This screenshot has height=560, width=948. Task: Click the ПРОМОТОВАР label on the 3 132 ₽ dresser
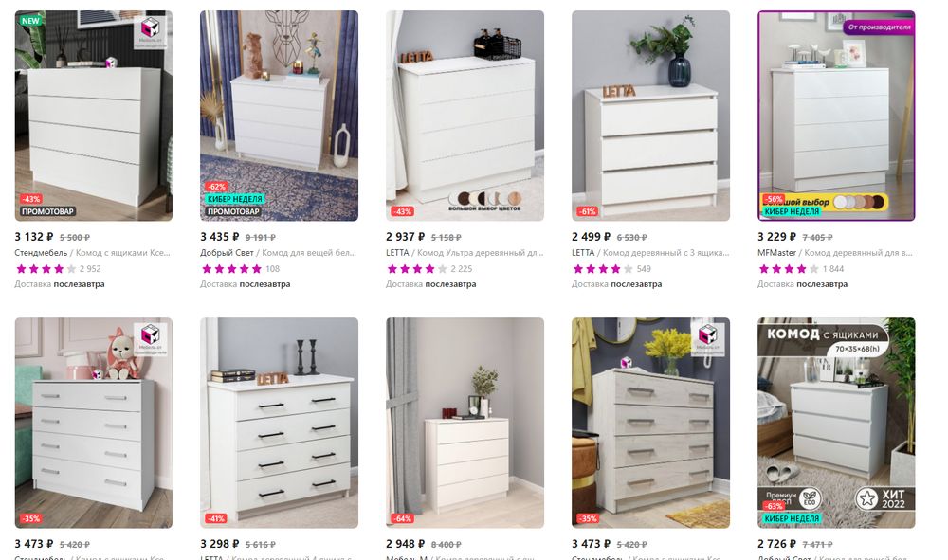(47, 211)
